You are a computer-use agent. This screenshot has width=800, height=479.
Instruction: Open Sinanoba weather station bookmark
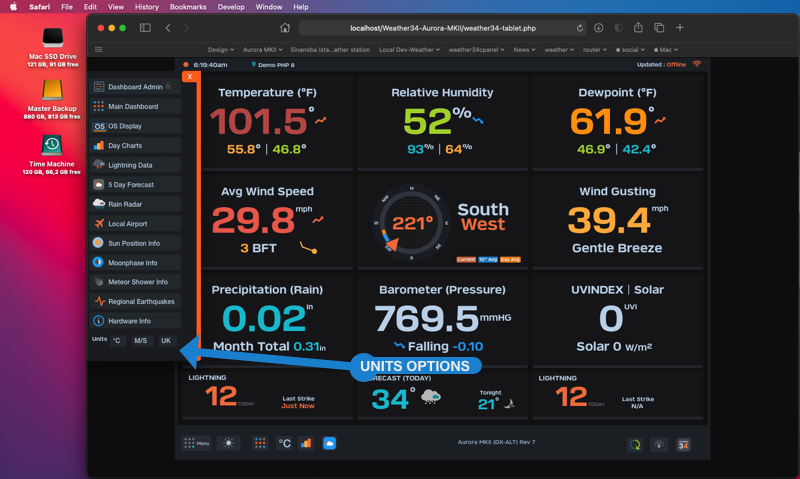pos(330,49)
